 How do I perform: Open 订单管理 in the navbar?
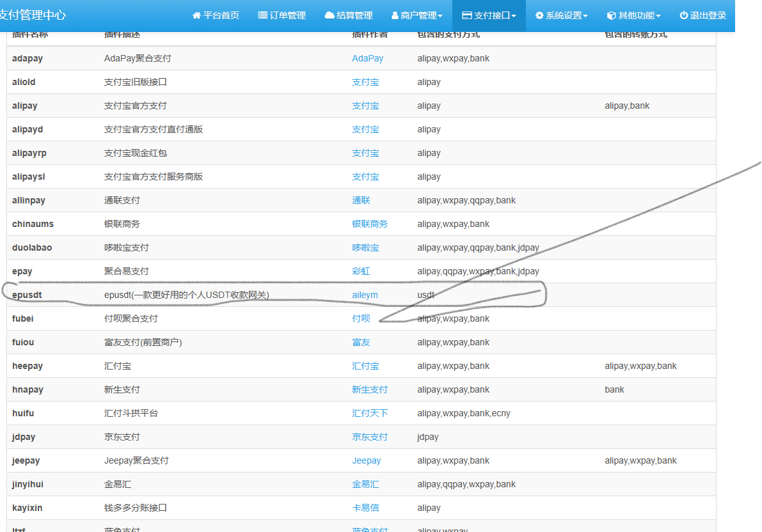pyautogui.click(x=282, y=15)
